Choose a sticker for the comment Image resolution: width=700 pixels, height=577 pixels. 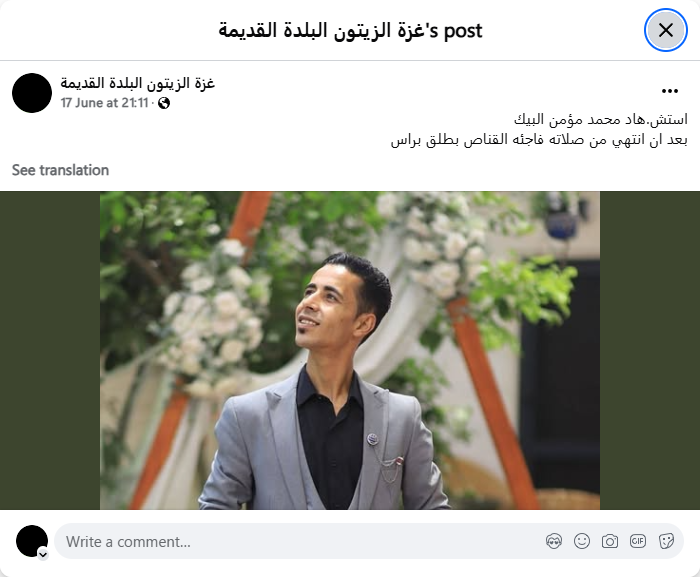pos(666,541)
